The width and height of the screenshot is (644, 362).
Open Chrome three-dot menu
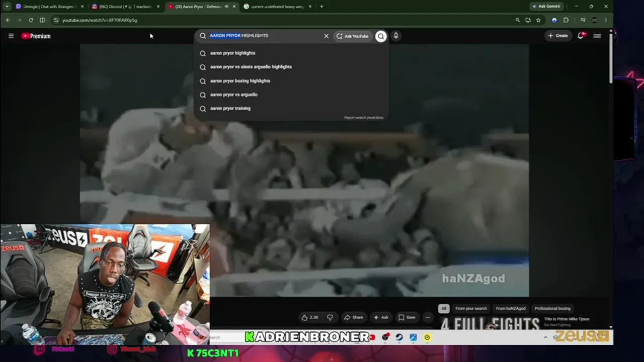tap(606, 20)
